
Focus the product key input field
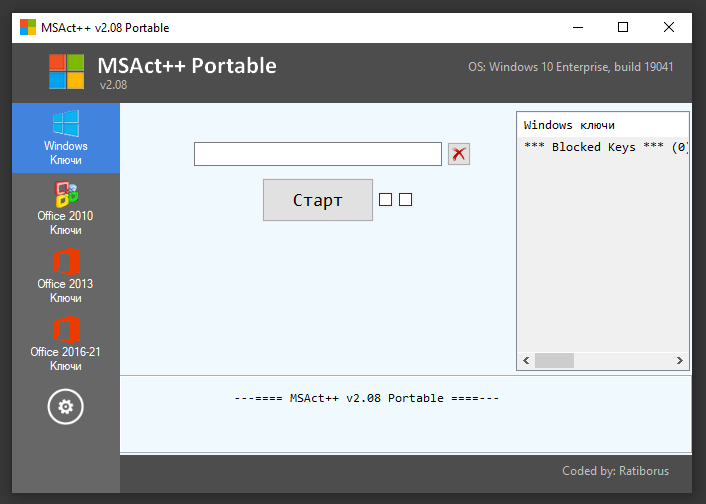(317, 153)
